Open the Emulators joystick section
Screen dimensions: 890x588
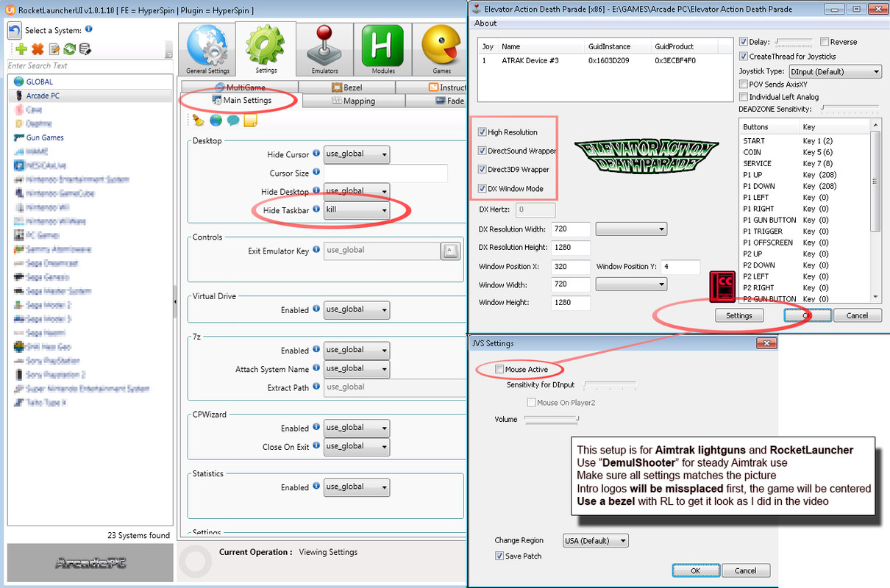point(324,50)
